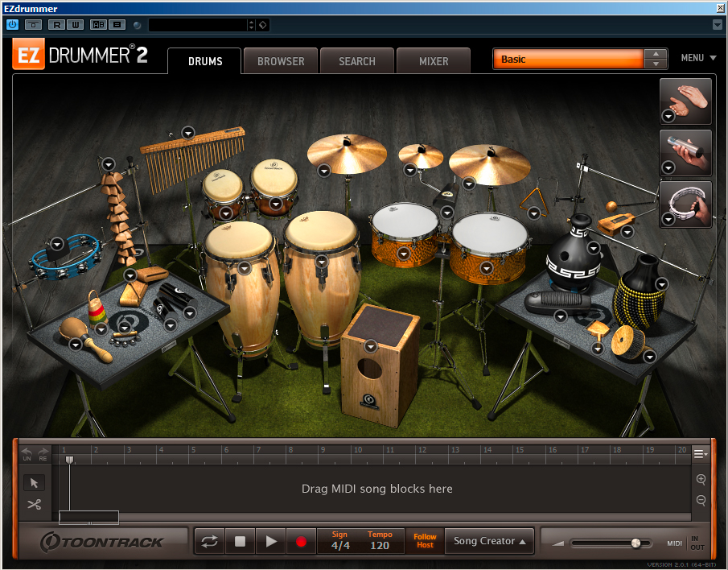Stop playback
Viewport: 728px width, 570px height.
coord(240,541)
